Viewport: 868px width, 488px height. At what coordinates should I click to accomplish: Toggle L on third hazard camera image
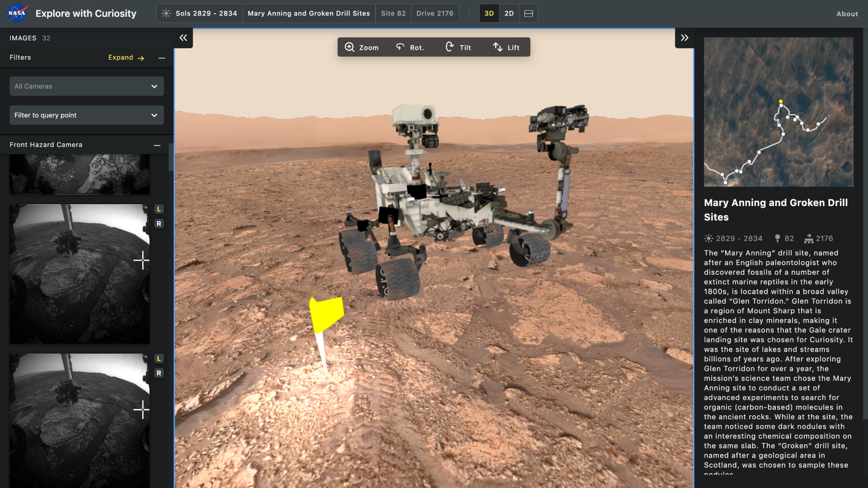[x=159, y=359]
